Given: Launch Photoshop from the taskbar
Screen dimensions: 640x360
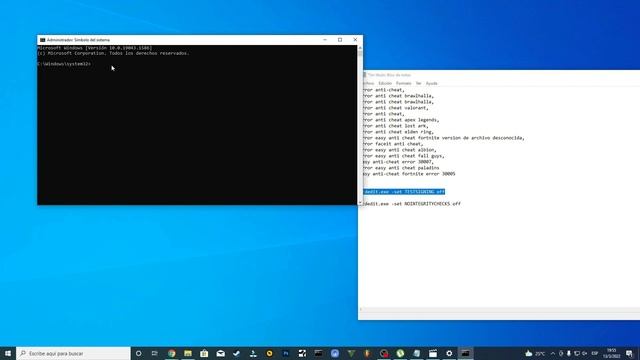Looking at the screenshot, I should tap(286, 353).
